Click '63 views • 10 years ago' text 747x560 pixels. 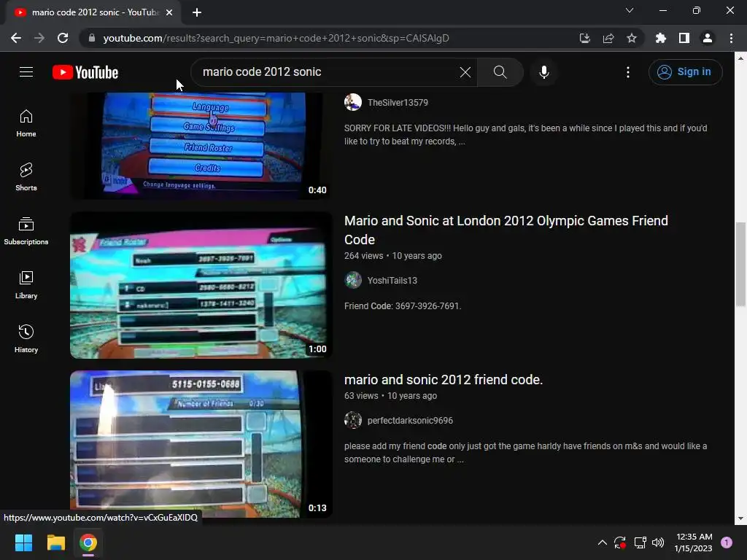391,396
